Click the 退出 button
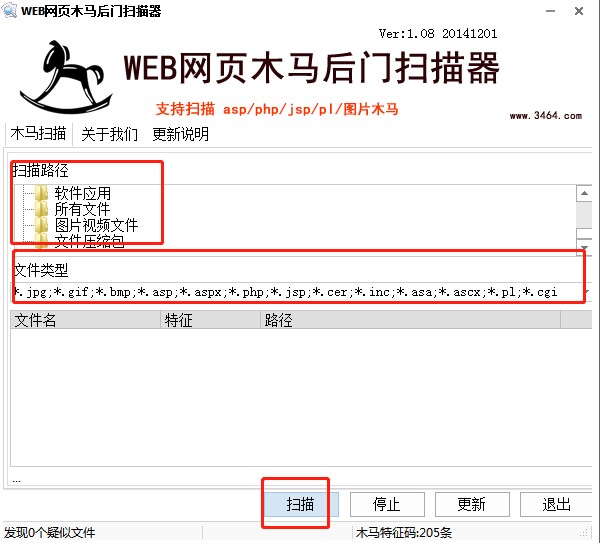 tap(557, 504)
